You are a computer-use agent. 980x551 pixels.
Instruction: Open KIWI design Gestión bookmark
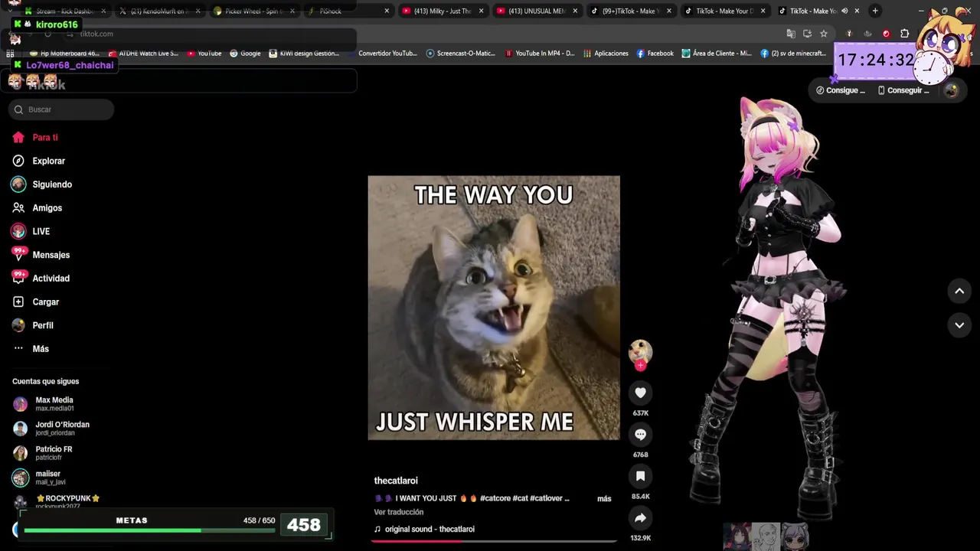304,54
